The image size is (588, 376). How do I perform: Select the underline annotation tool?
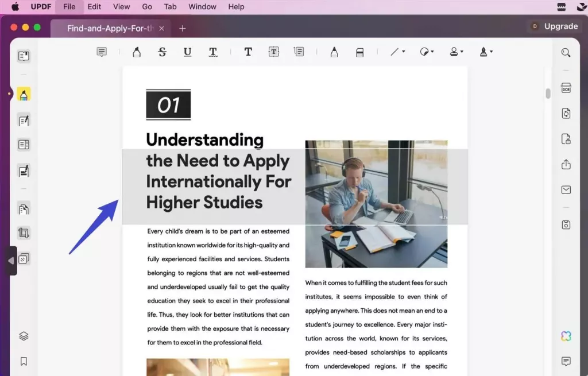187,52
